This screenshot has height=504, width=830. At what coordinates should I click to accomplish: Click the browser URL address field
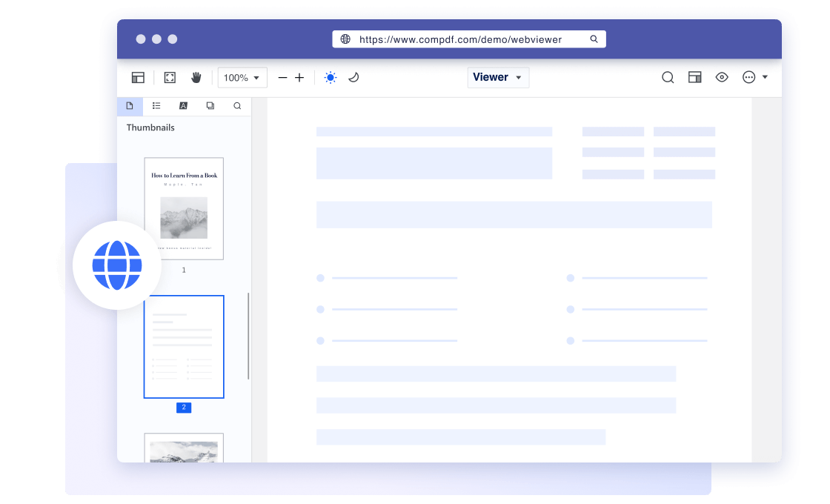click(469, 39)
